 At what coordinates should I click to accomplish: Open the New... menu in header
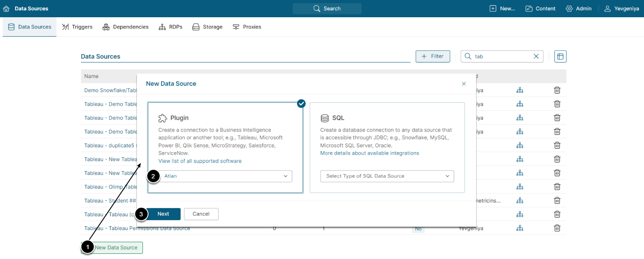(502, 9)
